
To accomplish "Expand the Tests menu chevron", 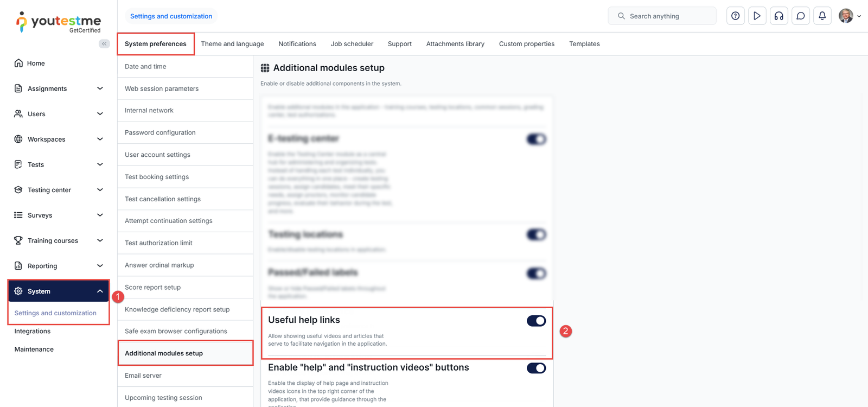I will tap(100, 164).
